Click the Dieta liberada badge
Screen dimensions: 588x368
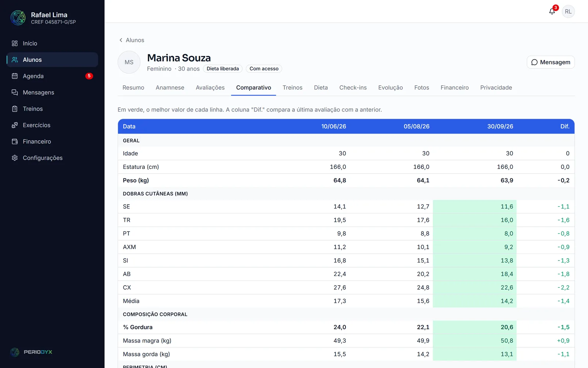point(223,69)
